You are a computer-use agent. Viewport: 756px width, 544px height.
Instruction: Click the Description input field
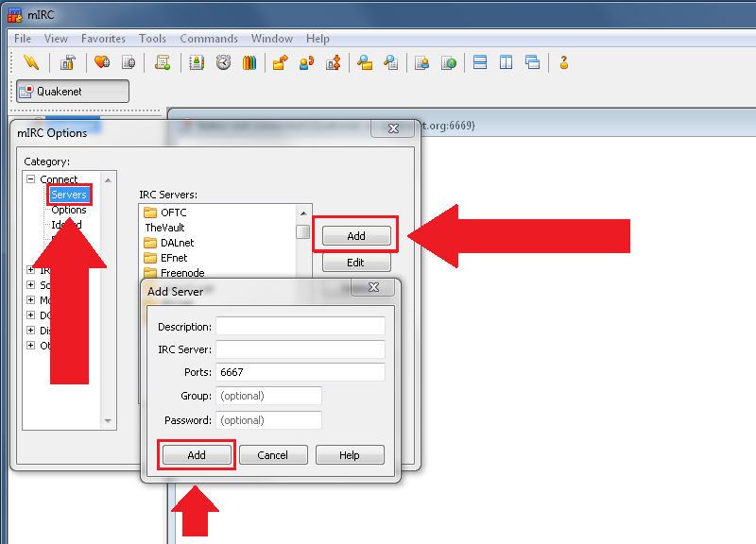coord(300,326)
